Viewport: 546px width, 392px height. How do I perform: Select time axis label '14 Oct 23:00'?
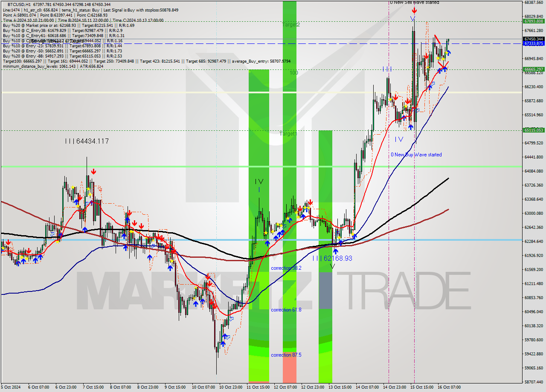[x=394, y=387]
